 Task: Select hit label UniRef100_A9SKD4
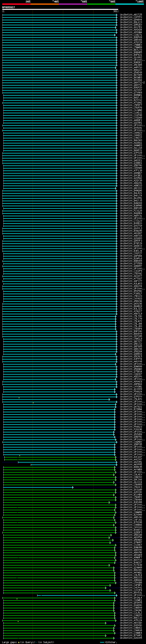tap(131, 30)
